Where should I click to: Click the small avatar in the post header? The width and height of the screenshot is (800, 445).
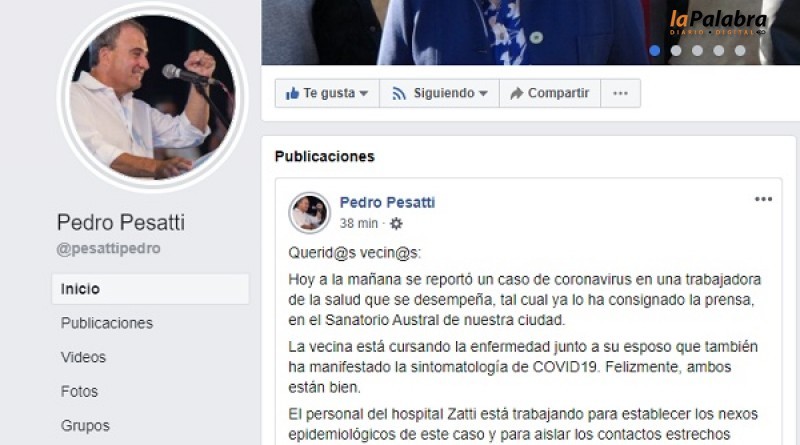coord(309,212)
